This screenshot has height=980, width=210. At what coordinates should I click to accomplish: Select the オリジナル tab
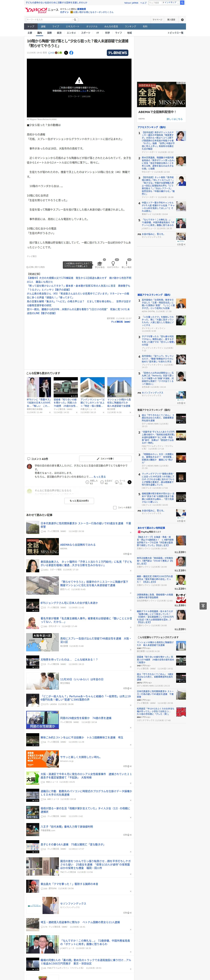92,27
